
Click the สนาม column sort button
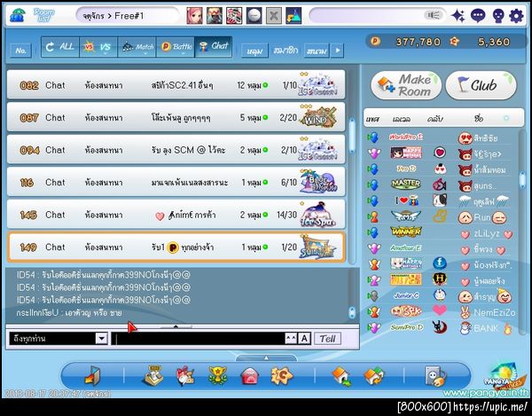point(317,51)
